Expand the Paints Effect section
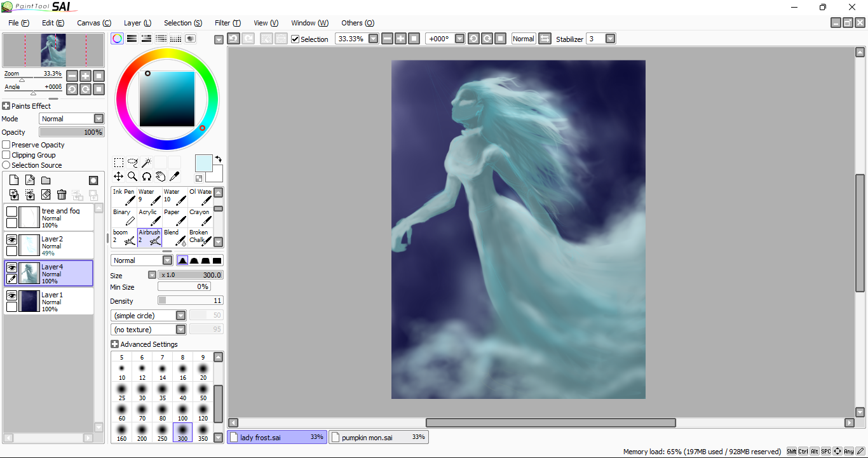868x458 pixels. pyautogui.click(x=6, y=106)
